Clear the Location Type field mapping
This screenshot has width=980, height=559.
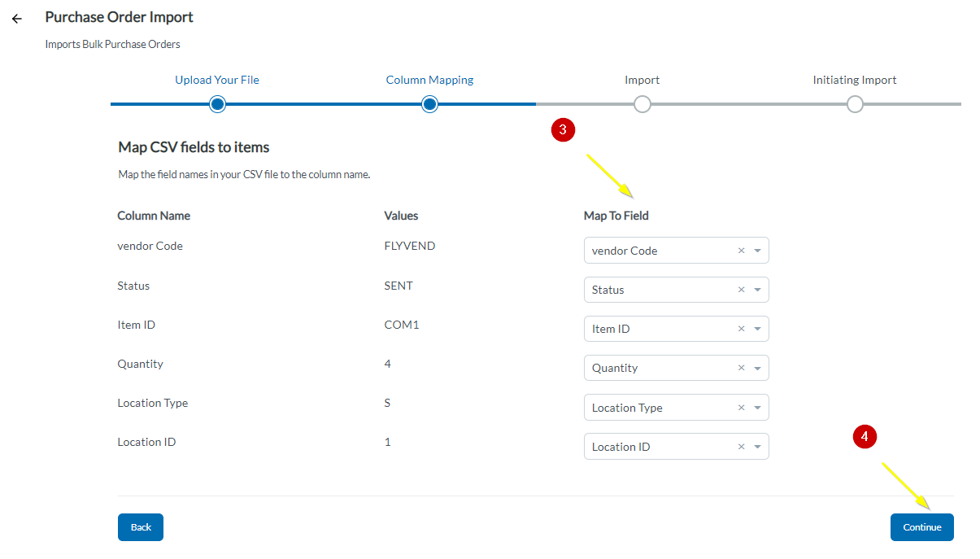tap(741, 407)
